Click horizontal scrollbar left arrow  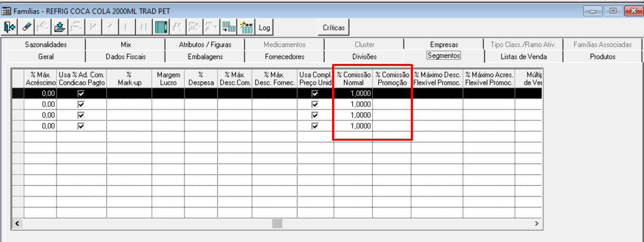[17, 224]
